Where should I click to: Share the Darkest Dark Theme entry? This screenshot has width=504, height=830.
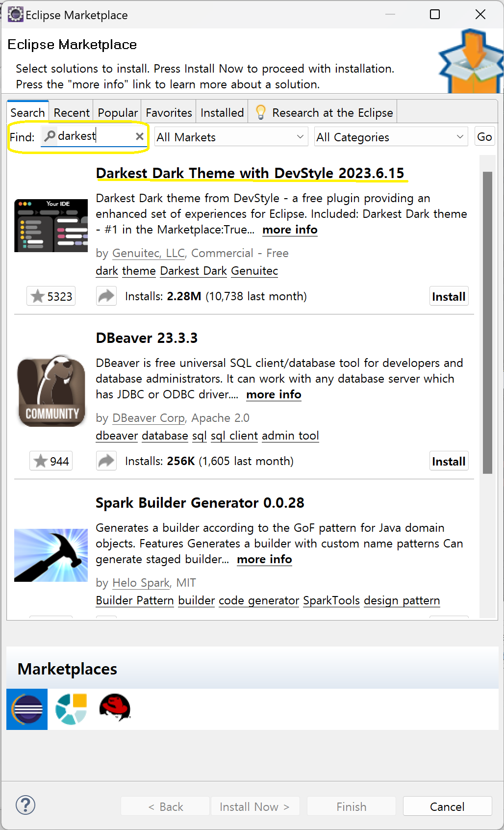click(x=106, y=296)
